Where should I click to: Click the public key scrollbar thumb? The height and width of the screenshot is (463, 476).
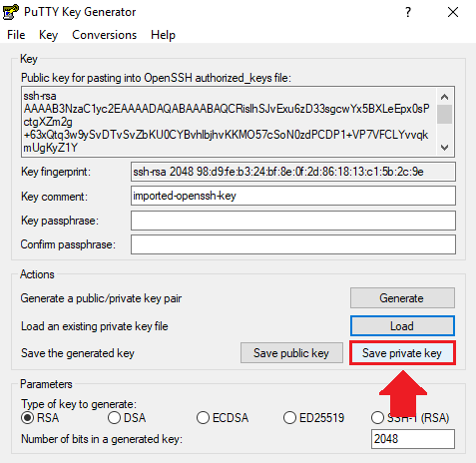click(444, 114)
